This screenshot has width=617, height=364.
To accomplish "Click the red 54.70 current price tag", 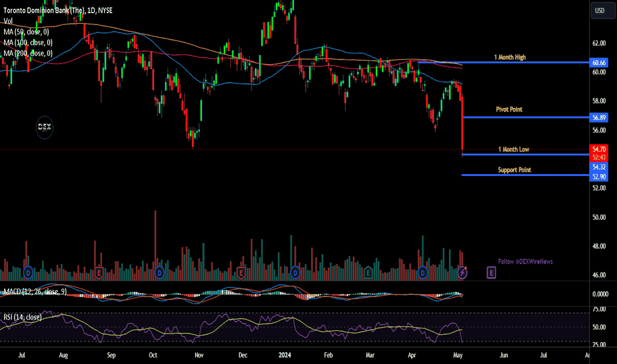I will click(599, 149).
